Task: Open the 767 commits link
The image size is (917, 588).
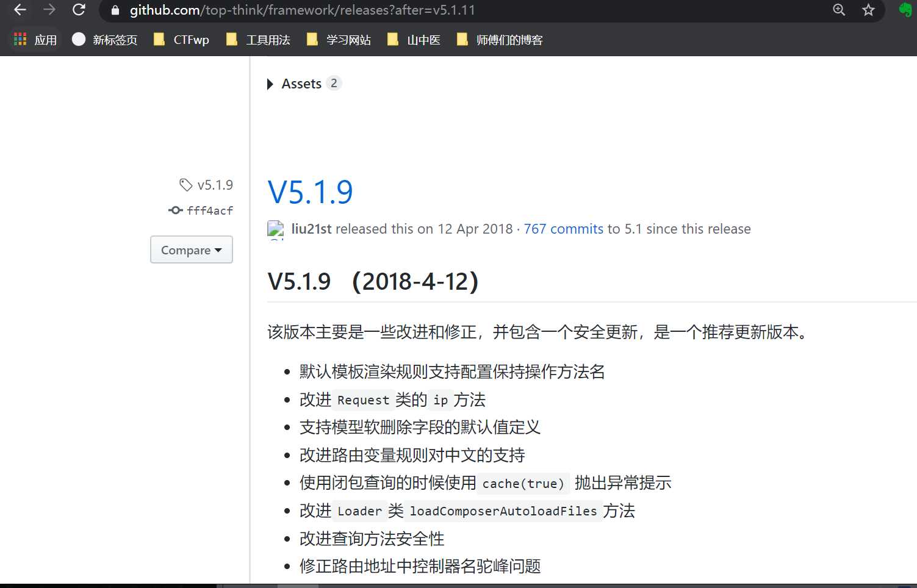Action: point(563,229)
